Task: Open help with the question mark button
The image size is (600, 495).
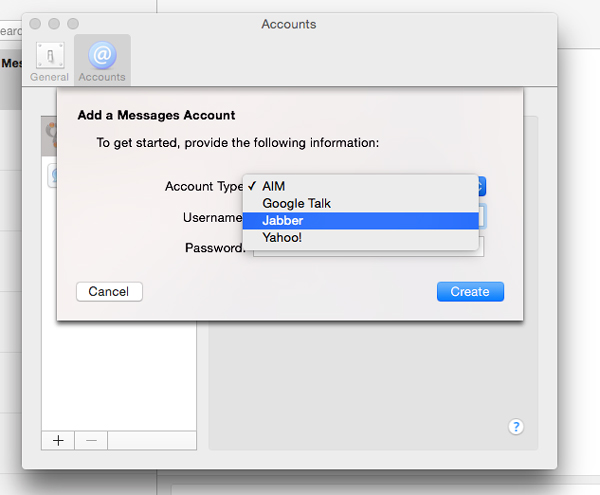Action: point(516,427)
